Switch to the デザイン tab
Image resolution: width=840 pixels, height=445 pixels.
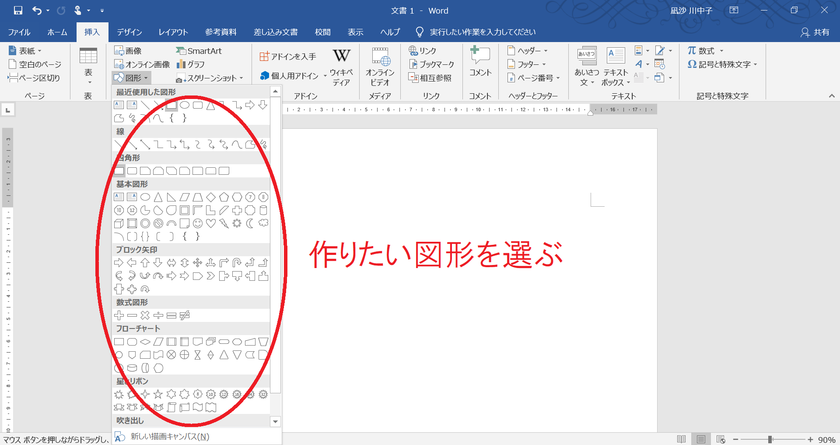pyautogui.click(x=129, y=32)
